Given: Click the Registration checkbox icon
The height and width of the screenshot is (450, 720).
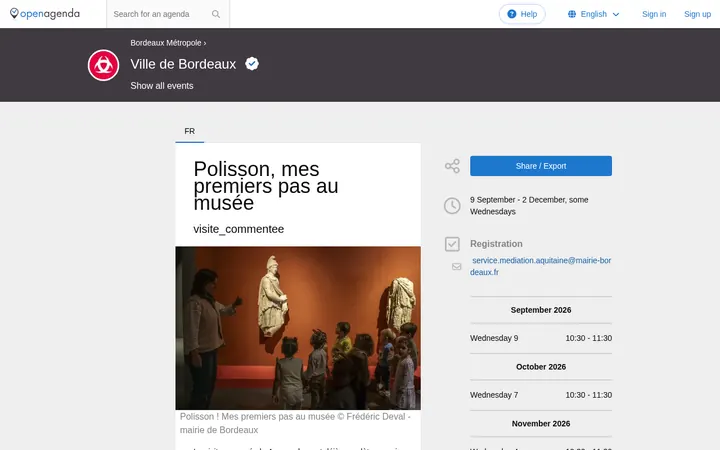Looking at the screenshot, I should 452,244.
